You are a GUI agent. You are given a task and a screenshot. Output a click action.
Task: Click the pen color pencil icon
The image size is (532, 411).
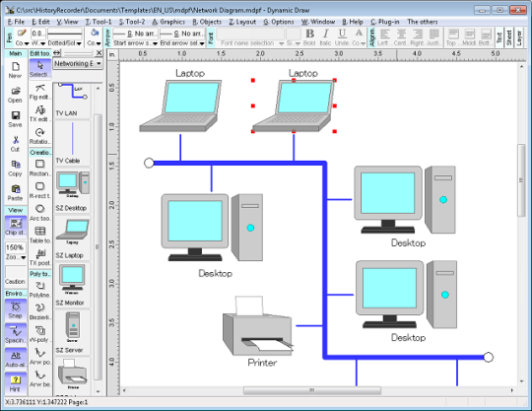(x=22, y=34)
